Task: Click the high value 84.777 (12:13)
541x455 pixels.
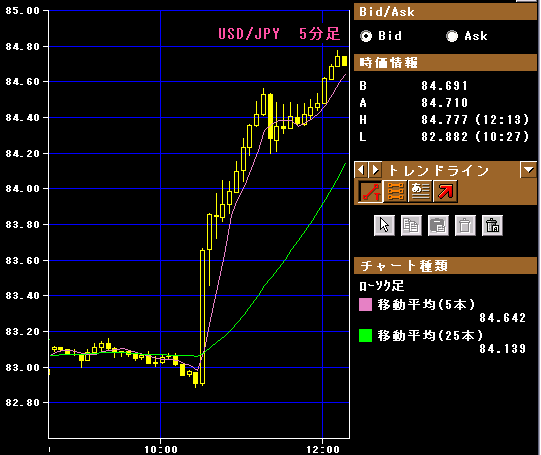Action: 475,120
